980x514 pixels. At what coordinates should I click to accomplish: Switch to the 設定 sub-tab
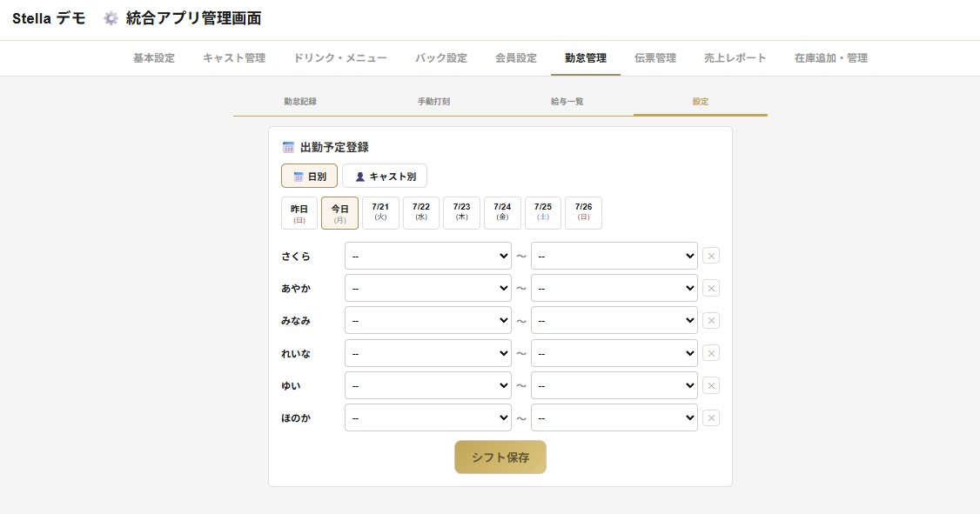(701, 101)
